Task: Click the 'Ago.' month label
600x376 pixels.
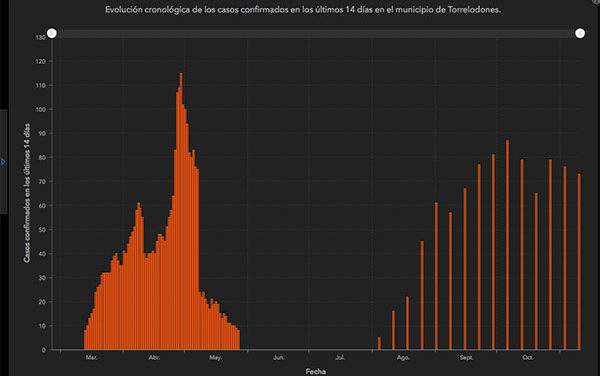Action: [403, 358]
